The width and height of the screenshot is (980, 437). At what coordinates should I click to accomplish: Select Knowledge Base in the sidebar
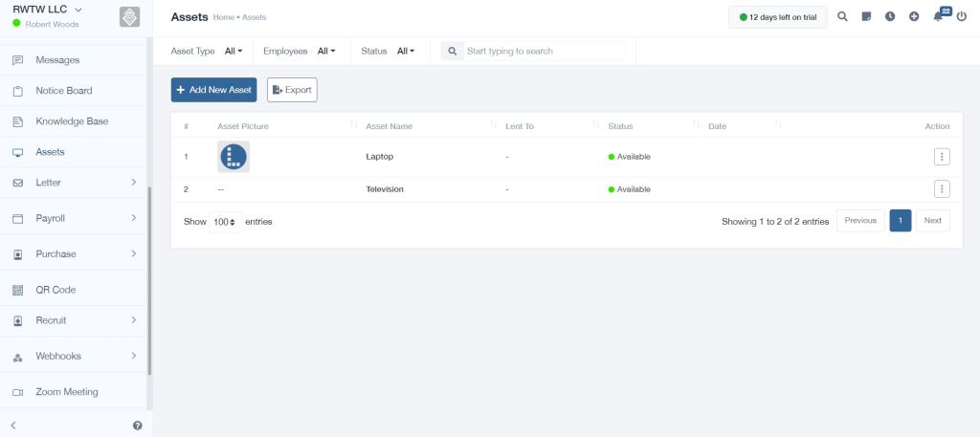tap(74, 121)
